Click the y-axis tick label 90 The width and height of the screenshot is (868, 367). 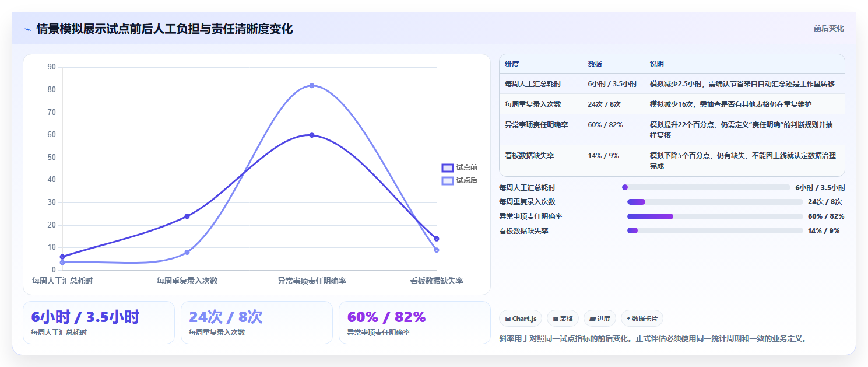pos(51,67)
